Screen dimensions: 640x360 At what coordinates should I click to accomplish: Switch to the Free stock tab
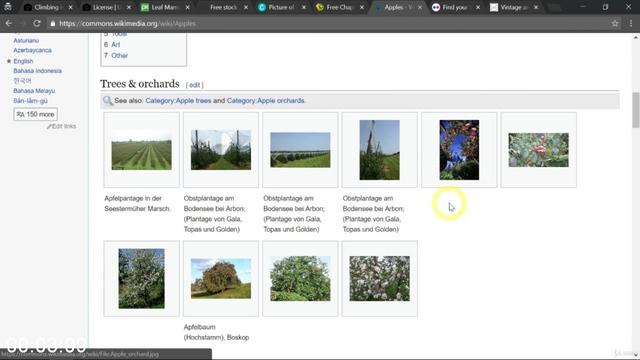[223, 7]
